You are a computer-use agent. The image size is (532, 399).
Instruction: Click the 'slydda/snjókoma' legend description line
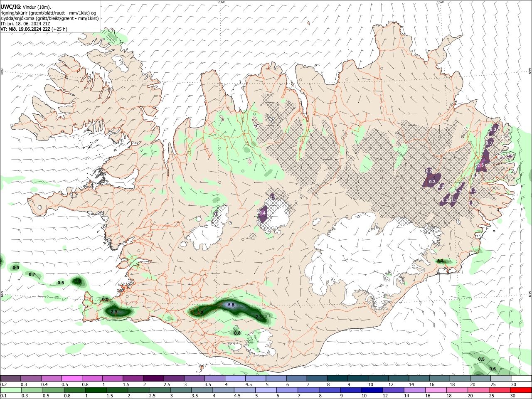[x=49, y=18]
